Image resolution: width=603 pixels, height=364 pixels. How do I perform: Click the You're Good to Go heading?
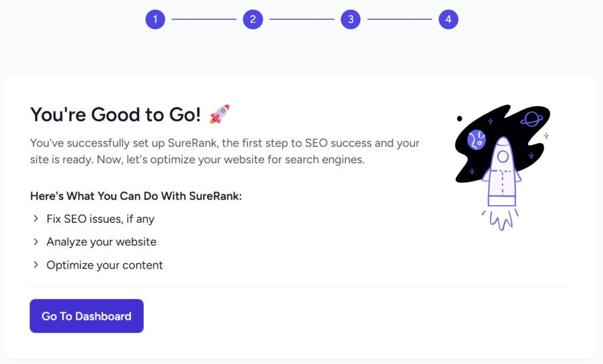click(115, 114)
